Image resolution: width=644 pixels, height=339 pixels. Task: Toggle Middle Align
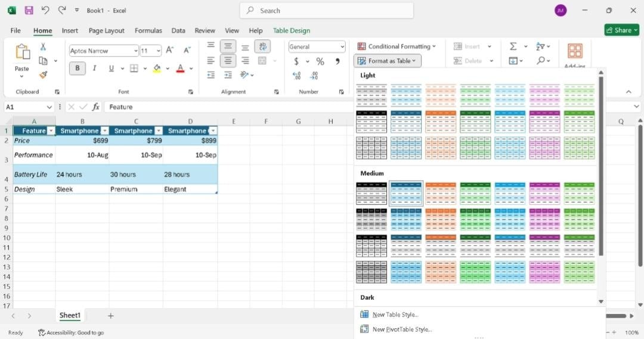(x=228, y=46)
